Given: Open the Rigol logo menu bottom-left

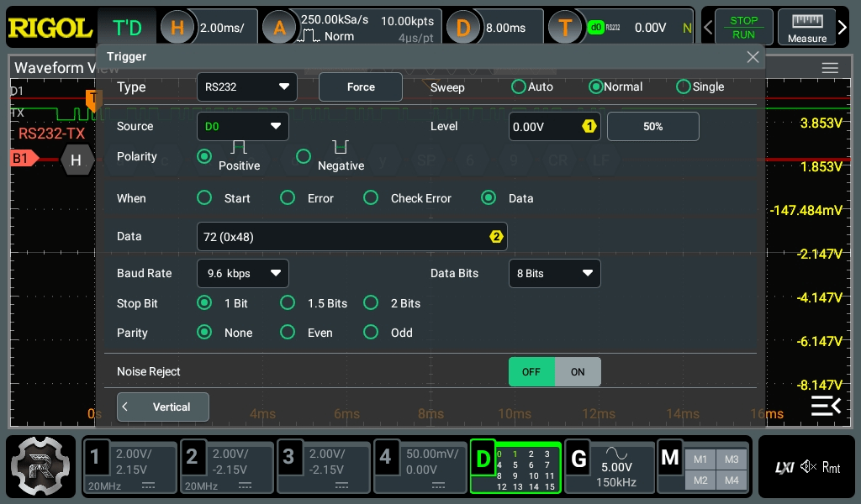Looking at the screenshot, I should tap(40, 467).
